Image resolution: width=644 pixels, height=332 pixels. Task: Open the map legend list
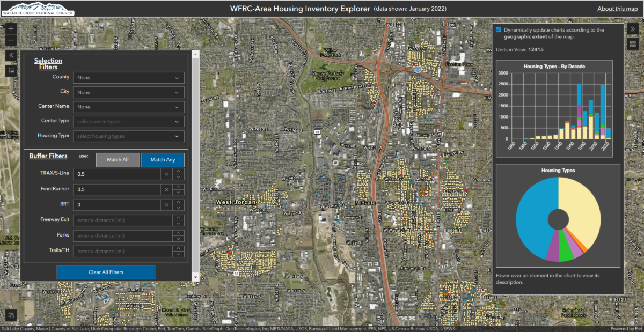click(x=12, y=70)
